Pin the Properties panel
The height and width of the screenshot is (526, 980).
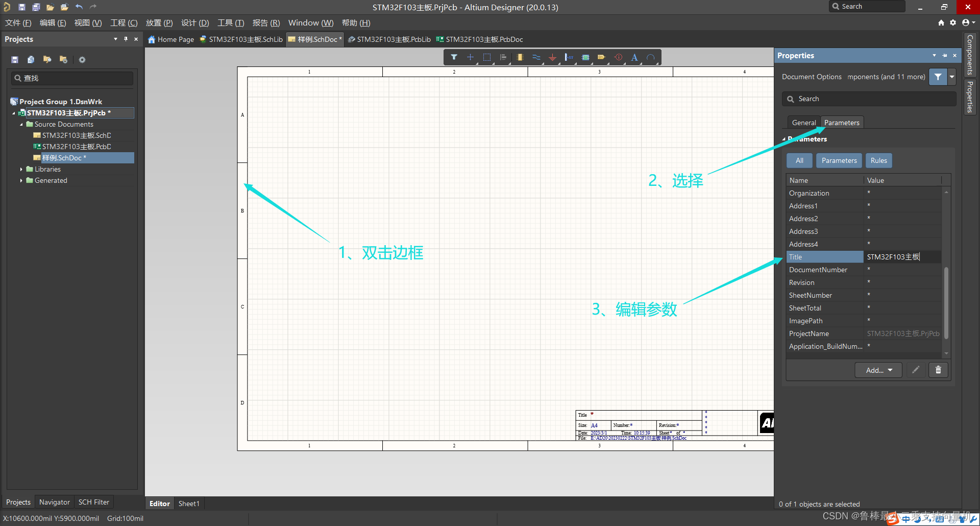coord(944,55)
